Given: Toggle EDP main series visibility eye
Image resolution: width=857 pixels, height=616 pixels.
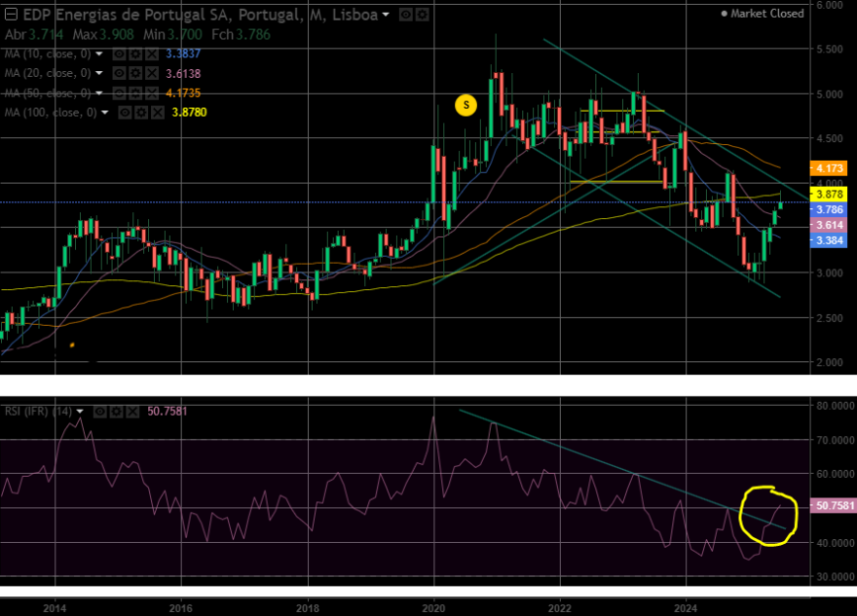Looking at the screenshot, I should tap(405, 15).
